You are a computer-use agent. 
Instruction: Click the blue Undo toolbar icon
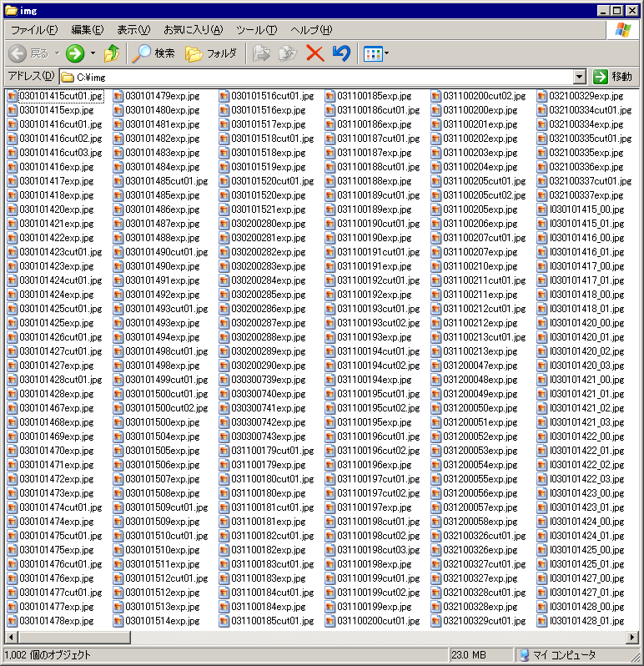[x=340, y=53]
